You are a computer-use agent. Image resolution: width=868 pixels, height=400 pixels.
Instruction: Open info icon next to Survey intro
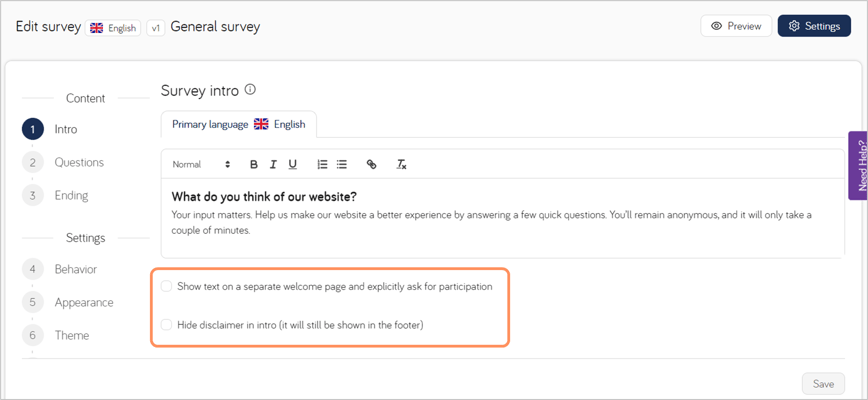point(250,89)
